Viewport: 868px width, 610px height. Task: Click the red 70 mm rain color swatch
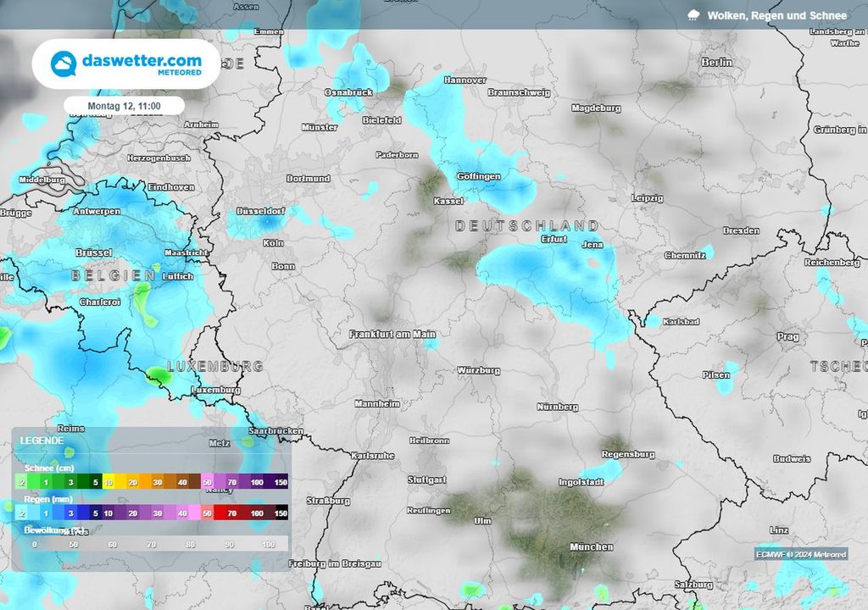tap(234, 513)
